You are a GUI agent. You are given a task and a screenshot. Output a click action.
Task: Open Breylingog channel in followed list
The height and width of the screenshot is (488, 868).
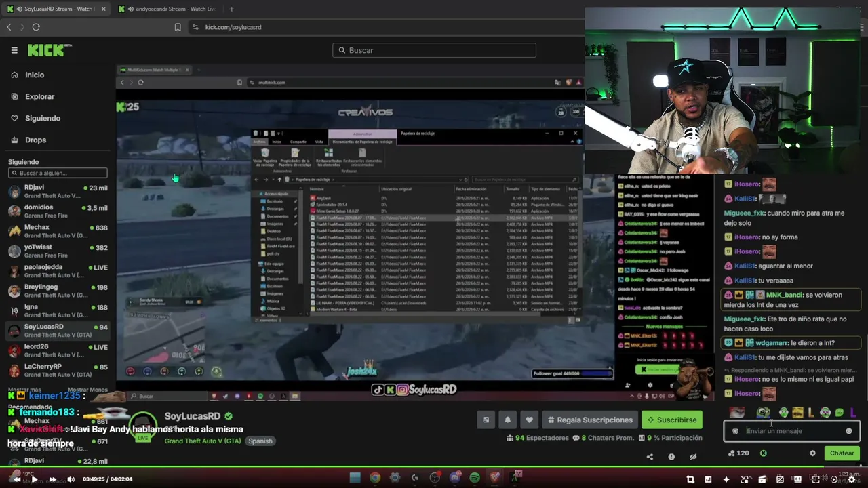(58, 291)
